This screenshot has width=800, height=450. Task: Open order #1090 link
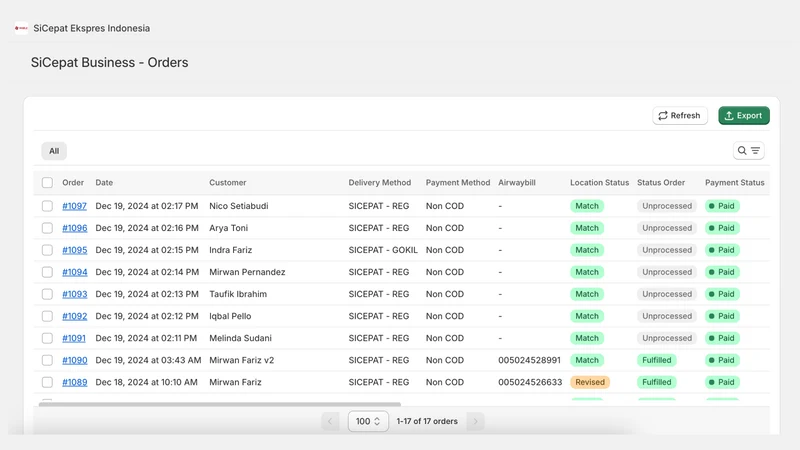point(74,360)
